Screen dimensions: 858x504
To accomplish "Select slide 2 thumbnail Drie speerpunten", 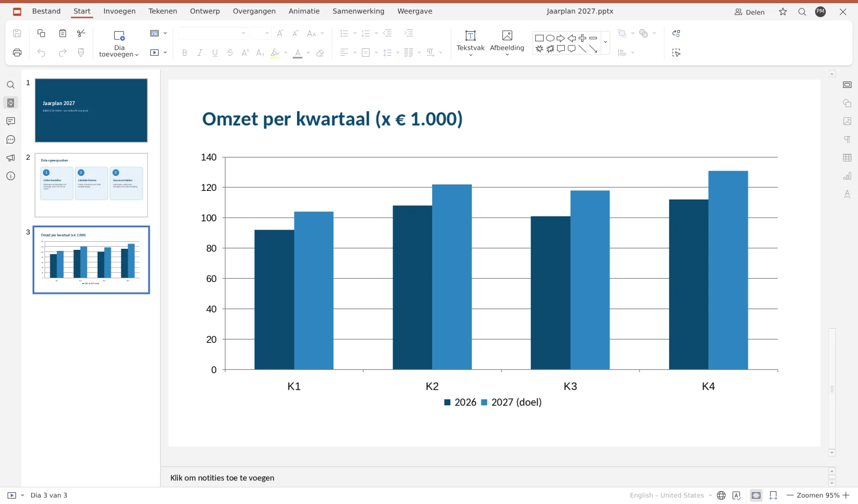I will click(91, 185).
